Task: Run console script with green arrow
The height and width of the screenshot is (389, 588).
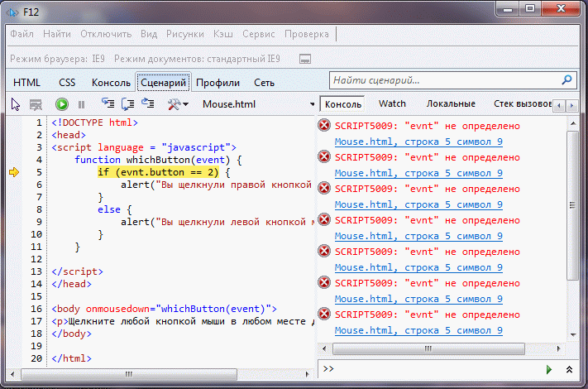Action: (x=548, y=369)
